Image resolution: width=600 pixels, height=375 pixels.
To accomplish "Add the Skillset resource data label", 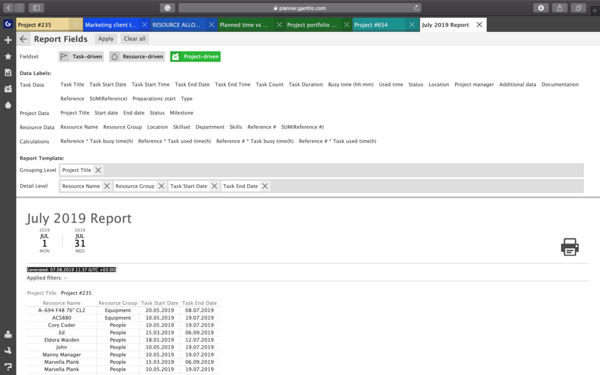I will point(181,127).
